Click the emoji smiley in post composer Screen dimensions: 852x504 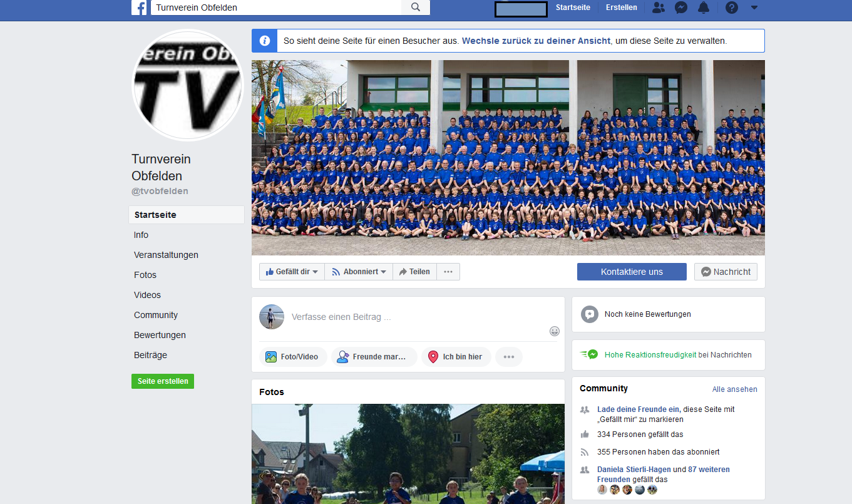[x=555, y=331]
